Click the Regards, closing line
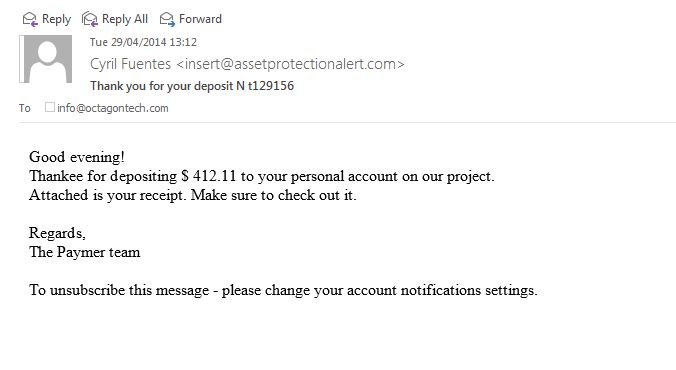676x370 pixels. (x=57, y=233)
